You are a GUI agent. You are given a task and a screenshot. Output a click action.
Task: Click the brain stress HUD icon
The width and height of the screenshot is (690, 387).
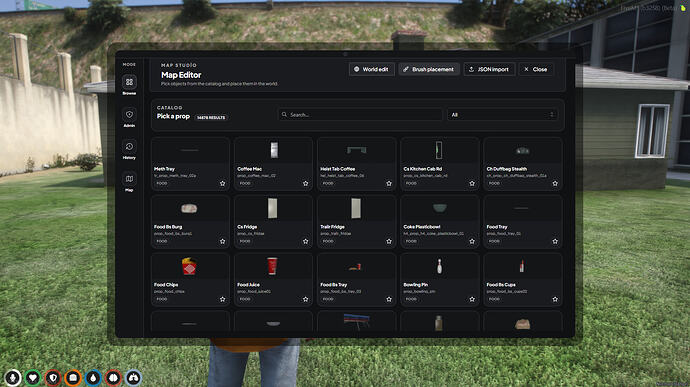(x=113, y=377)
